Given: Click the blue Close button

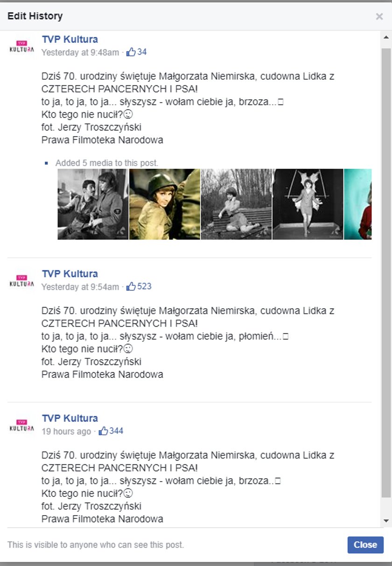Looking at the screenshot, I should point(365,545).
